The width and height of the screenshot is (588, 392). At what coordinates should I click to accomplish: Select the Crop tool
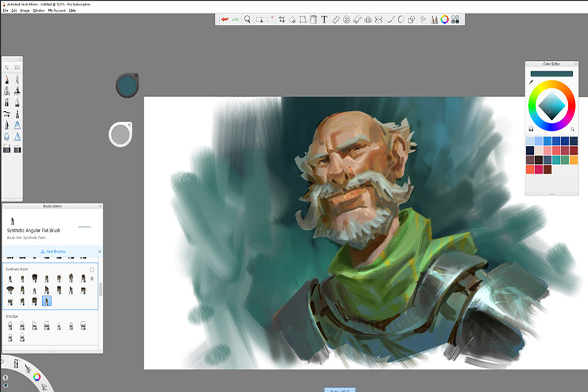282,20
